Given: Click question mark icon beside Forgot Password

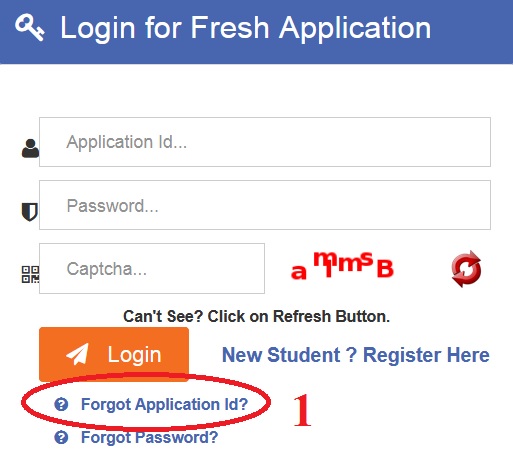Looking at the screenshot, I should coord(61,437).
